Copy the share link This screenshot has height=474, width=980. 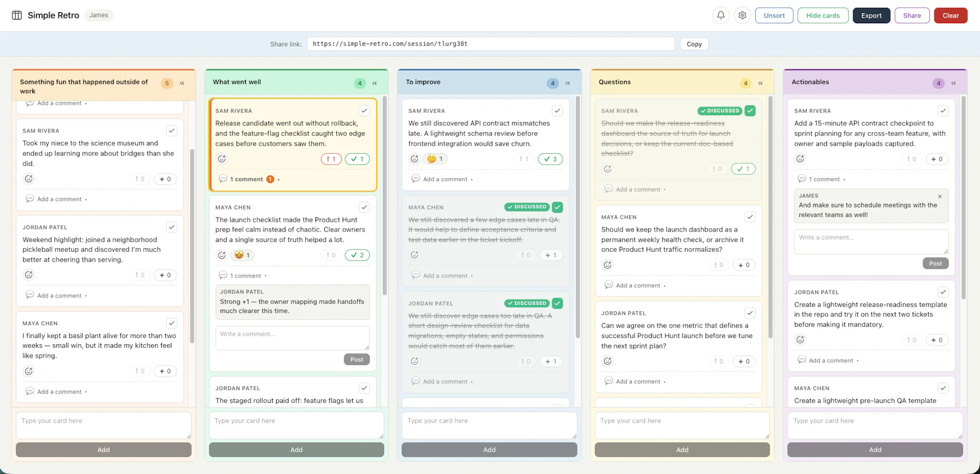coord(694,44)
